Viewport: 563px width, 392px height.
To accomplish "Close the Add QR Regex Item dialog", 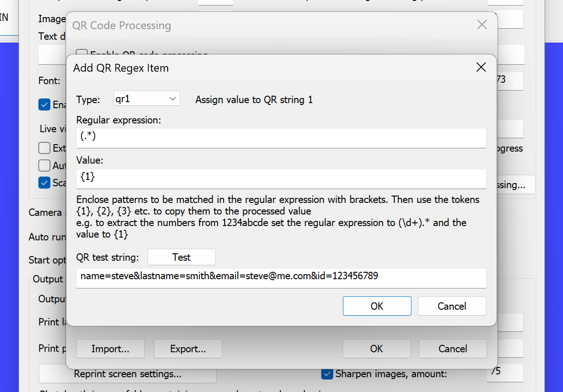I will 481,67.
